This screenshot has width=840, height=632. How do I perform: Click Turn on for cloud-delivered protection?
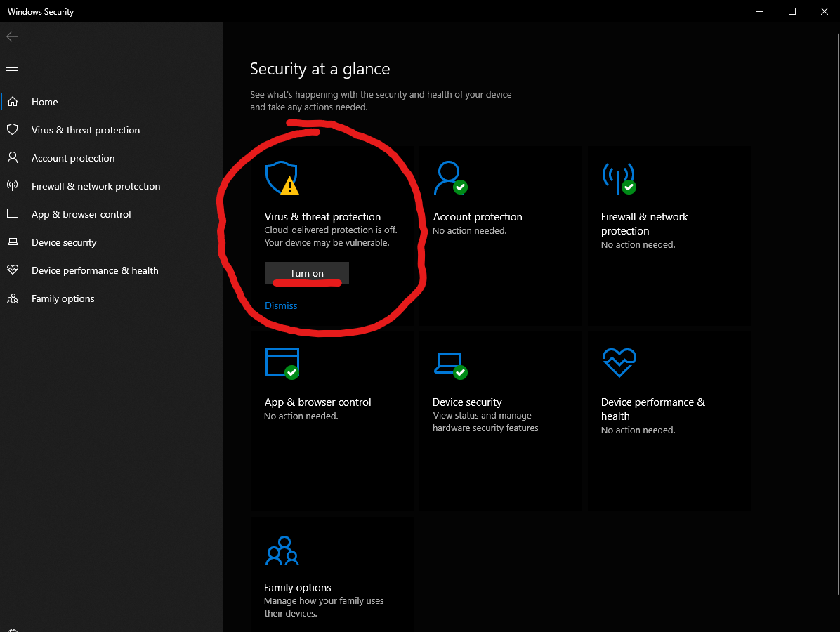[x=306, y=273]
